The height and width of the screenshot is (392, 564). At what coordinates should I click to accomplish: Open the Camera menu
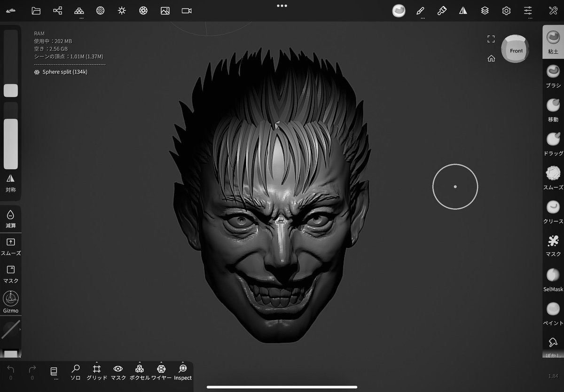187,10
